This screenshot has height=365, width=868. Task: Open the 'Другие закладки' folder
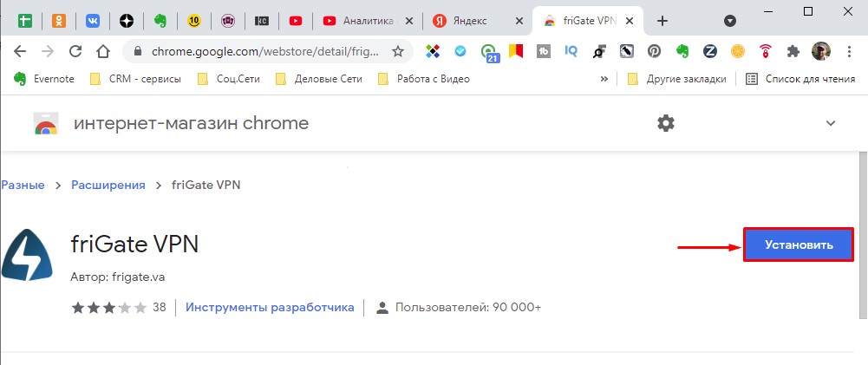[677, 79]
